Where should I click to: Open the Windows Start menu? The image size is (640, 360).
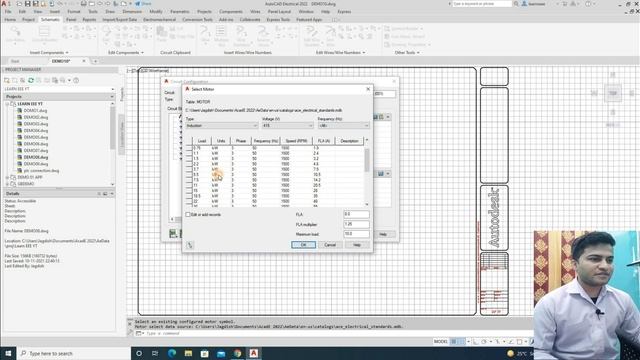8,353
